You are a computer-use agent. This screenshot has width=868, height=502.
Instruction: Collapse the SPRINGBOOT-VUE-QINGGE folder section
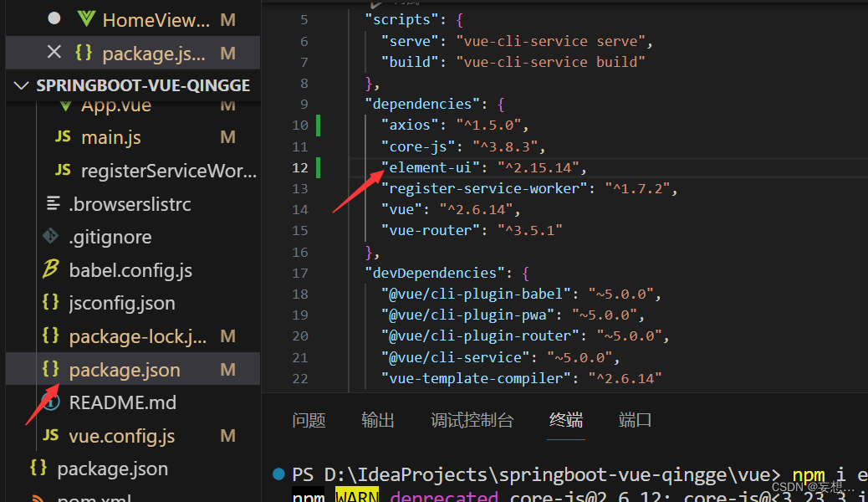tap(21, 85)
